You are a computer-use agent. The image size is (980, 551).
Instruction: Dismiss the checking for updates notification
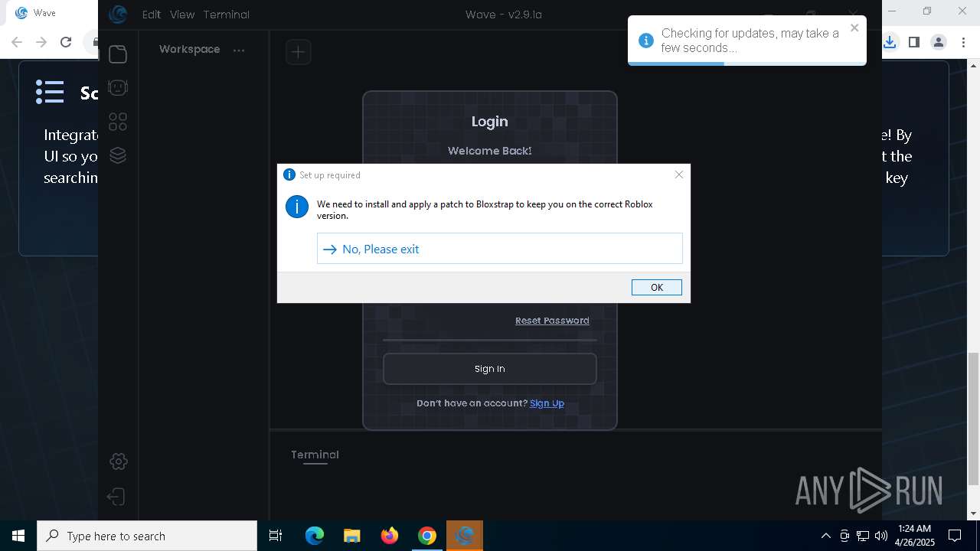click(854, 28)
